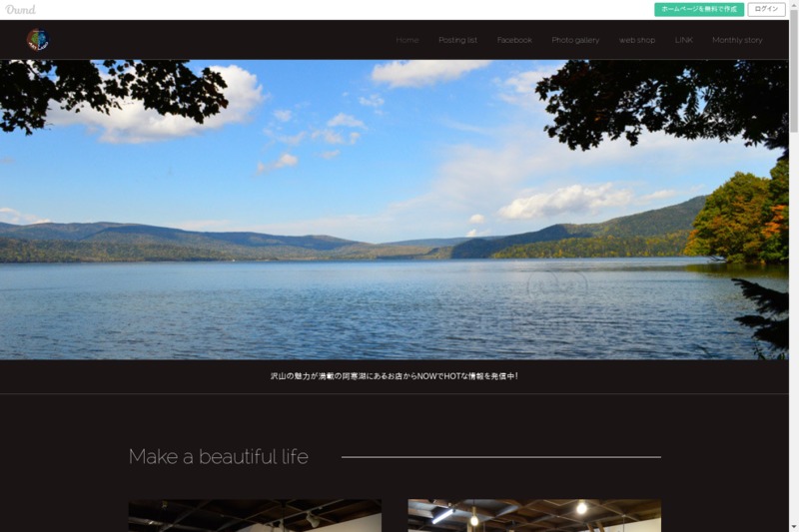Viewport: 799px width, 532px height.
Task: Visit the web shop link
Action: [x=637, y=40]
